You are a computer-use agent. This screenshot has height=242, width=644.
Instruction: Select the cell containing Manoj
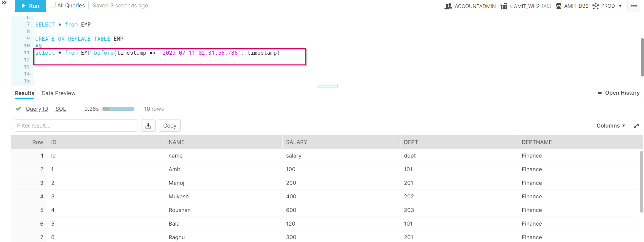(x=223, y=183)
